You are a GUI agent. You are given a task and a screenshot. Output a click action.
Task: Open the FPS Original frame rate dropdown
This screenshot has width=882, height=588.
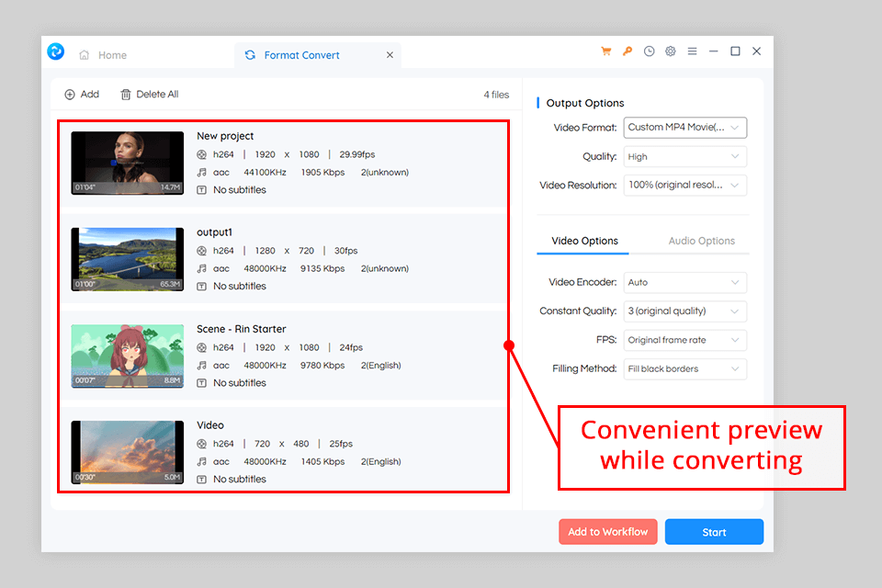click(x=685, y=340)
